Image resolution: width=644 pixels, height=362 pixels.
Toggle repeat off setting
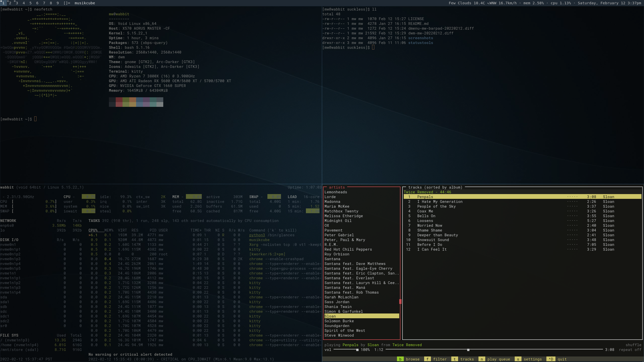point(630,350)
